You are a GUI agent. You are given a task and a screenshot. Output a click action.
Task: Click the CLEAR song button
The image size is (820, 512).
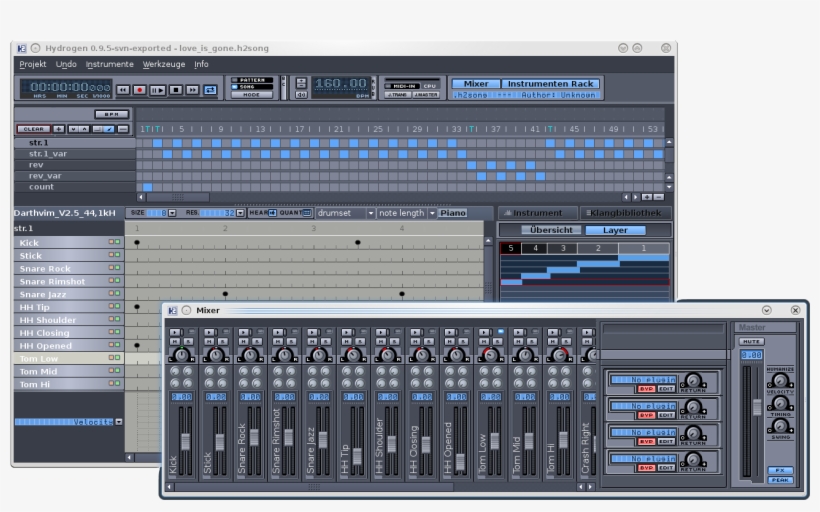[33, 129]
